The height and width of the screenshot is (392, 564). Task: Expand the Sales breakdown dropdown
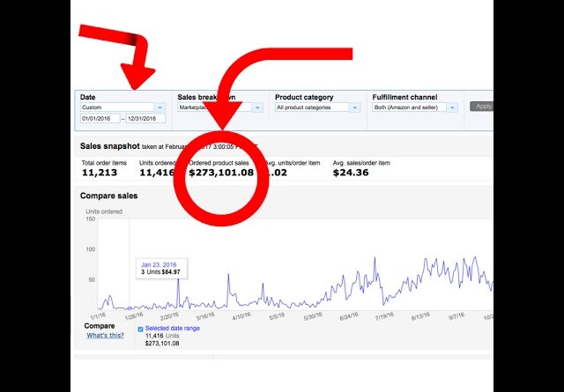[219, 107]
